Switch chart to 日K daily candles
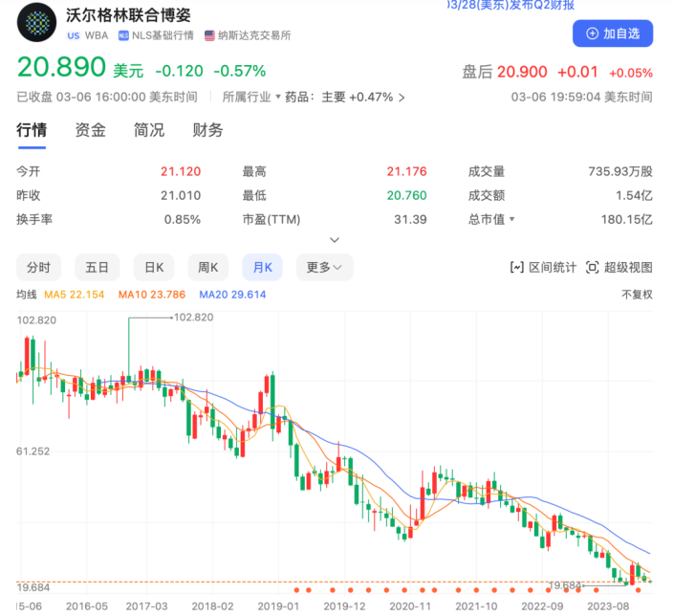Screen dimensions: 673x616 (x=153, y=267)
